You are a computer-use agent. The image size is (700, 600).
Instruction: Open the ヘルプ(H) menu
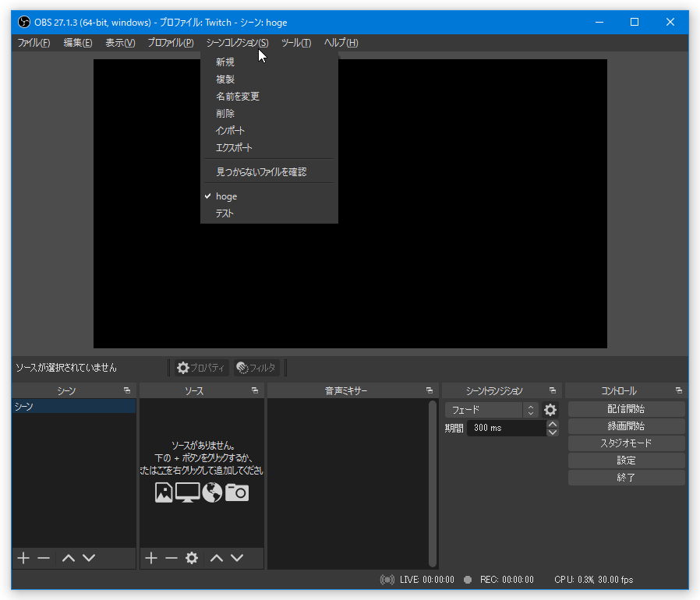tap(341, 43)
